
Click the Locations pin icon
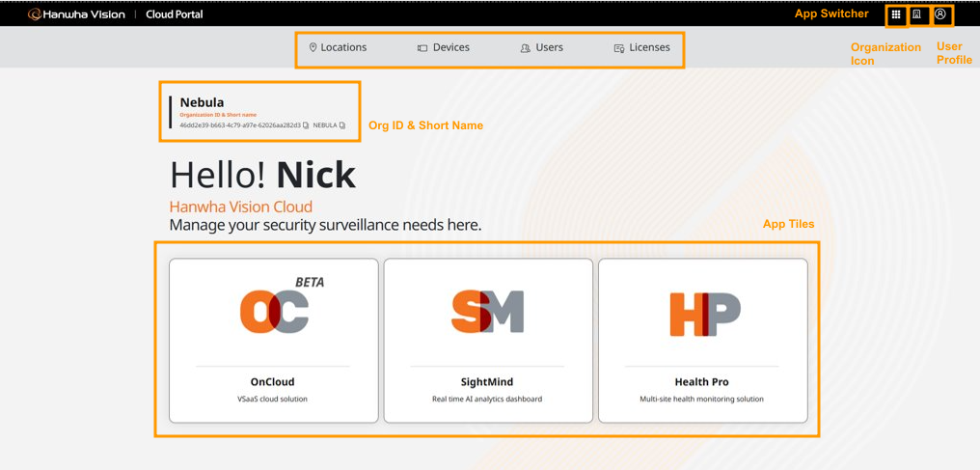point(313,47)
